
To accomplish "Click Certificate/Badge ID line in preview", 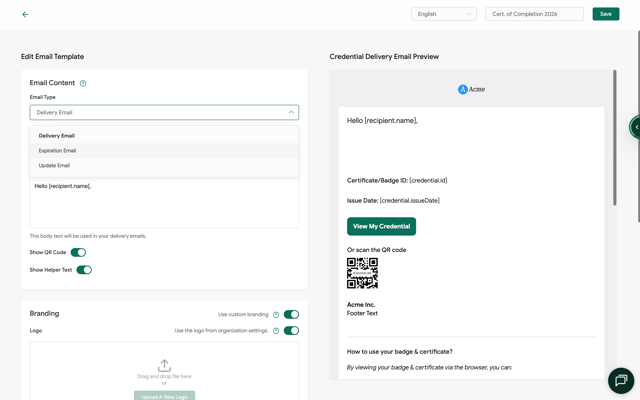I will [x=397, y=180].
